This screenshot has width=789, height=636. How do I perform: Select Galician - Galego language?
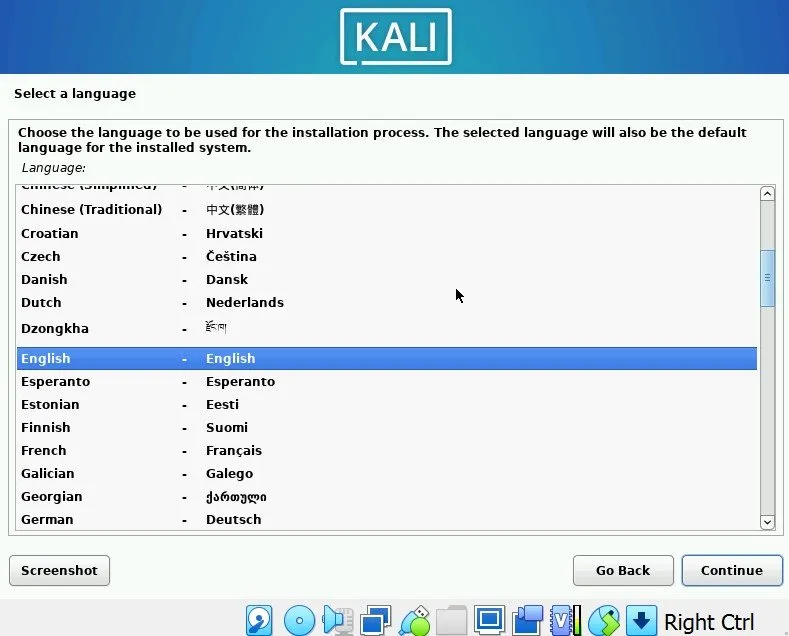387,474
